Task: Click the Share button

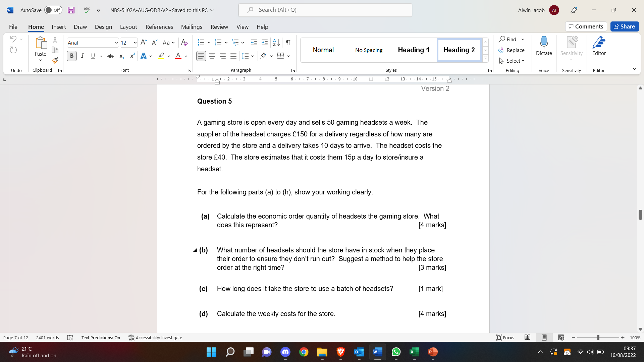Action: coord(625,26)
